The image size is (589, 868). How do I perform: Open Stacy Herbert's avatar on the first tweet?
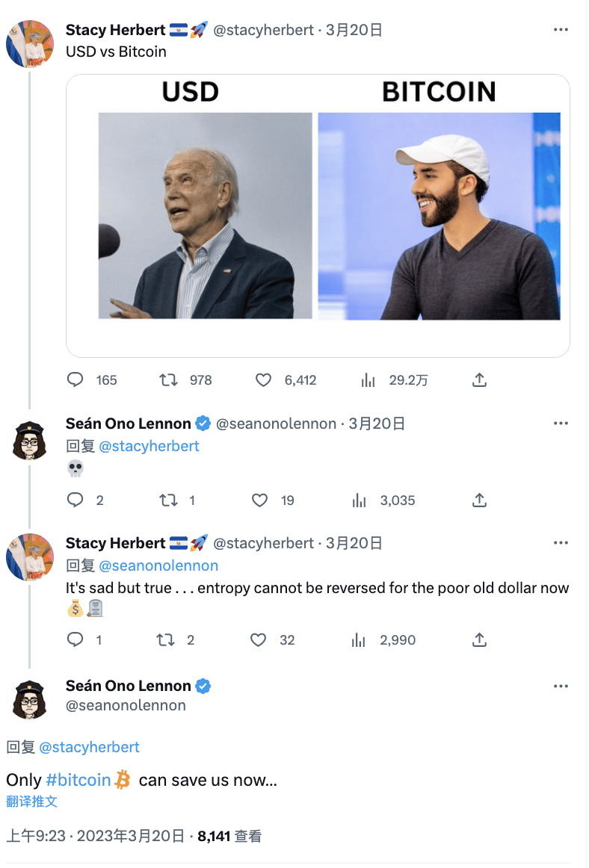pyautogui.click(x=30, y=45)
